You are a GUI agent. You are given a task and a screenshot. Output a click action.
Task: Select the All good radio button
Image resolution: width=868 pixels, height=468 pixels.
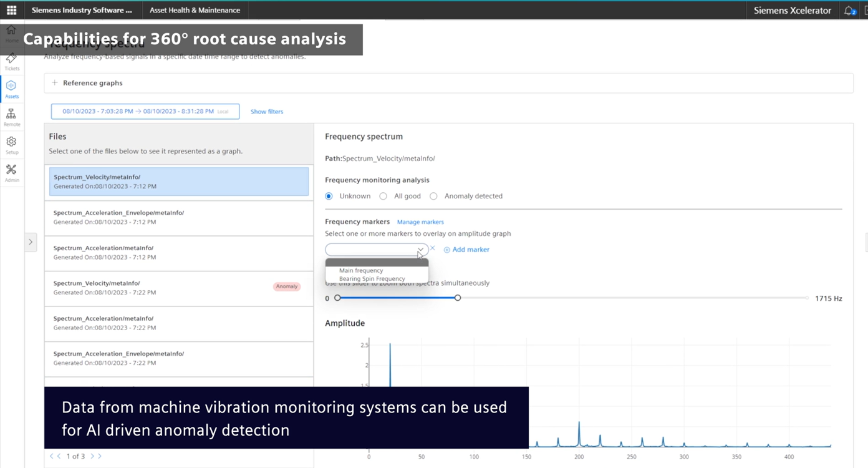[x=383, y=196]
